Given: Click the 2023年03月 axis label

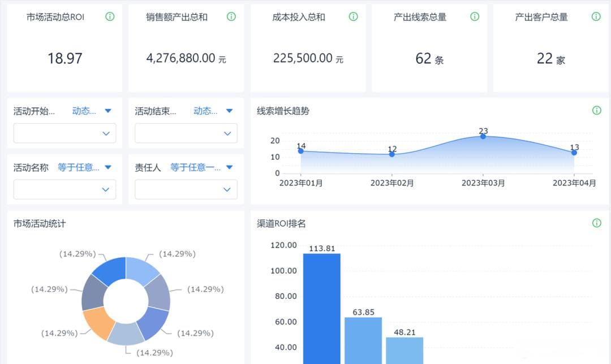Looking at the screenshot, I should [x=483, y=183].
